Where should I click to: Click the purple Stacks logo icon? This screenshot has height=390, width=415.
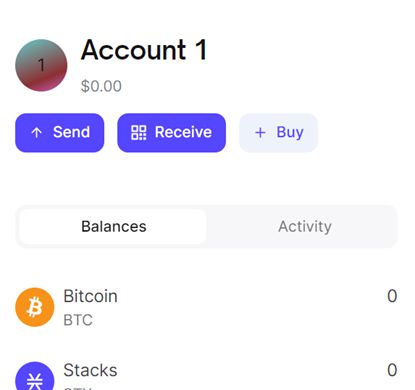click(35, 376)
